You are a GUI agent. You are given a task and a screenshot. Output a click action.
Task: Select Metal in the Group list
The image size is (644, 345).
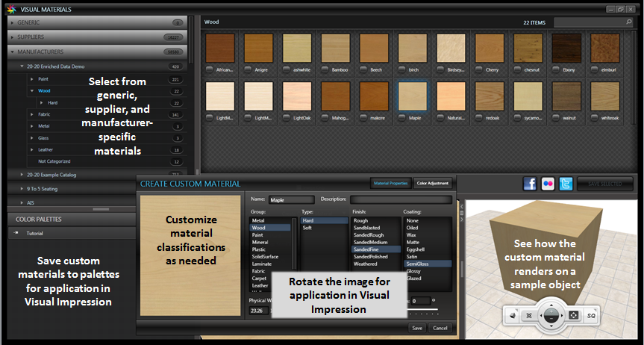pos(258,220)
